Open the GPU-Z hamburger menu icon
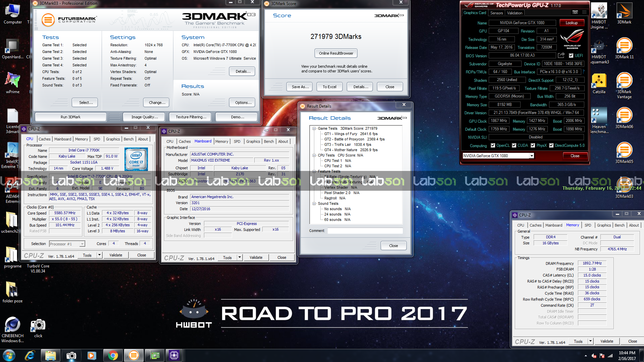The image size is (644, 362). tap(584, 12)
